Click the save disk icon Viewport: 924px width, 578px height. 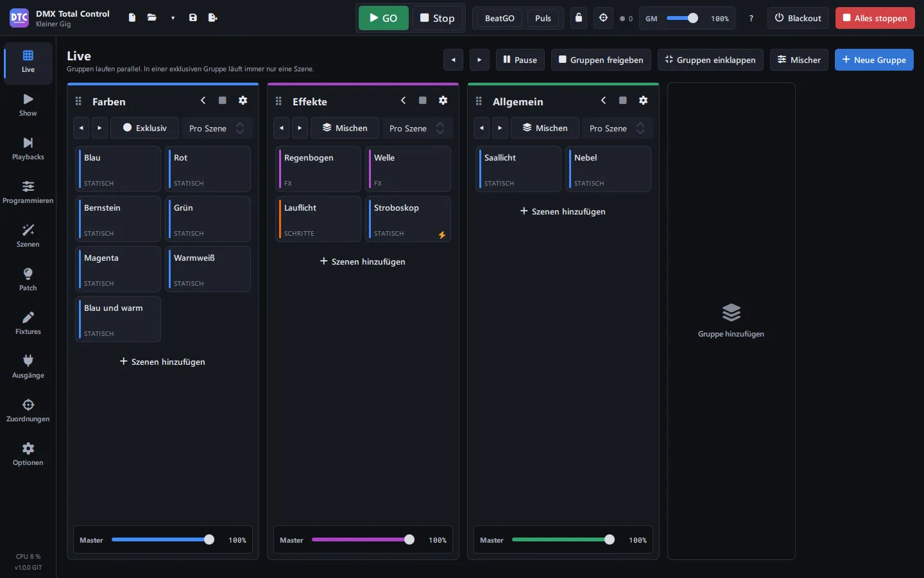click(193, 18)
